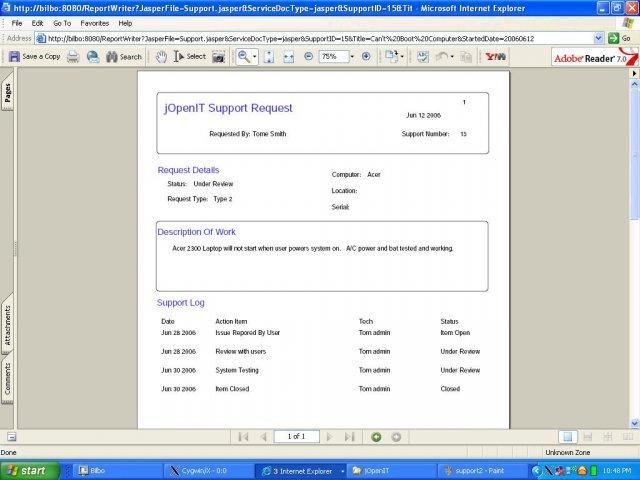Open Search with the binoculars button
Screen dimensions: 640x480
pos(124,57)
